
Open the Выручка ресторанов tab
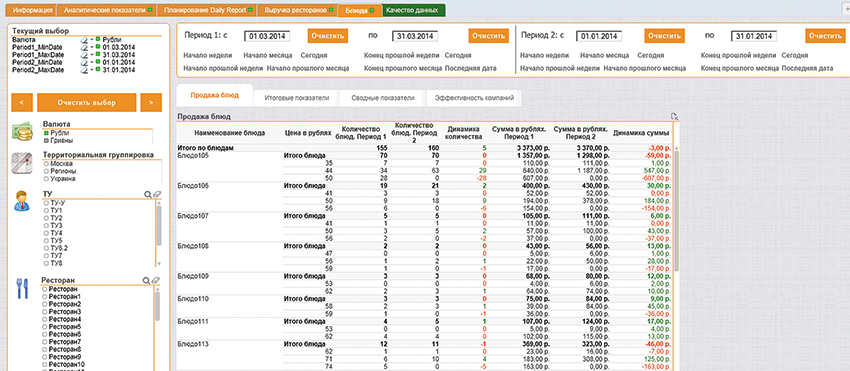[298, 10]
